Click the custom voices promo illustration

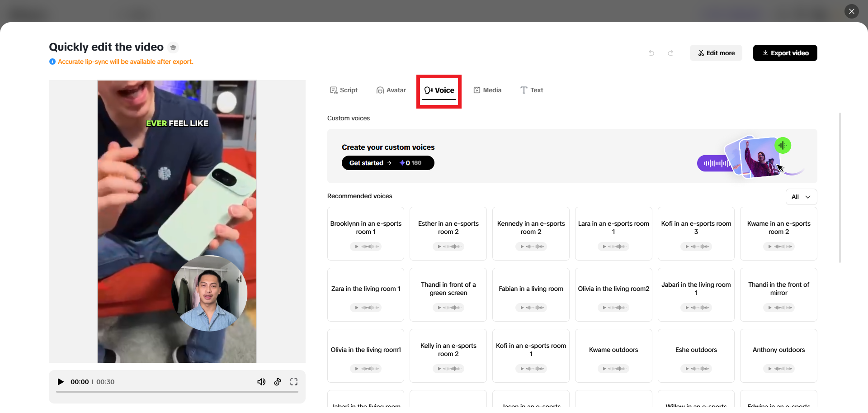tap(750, 157)
